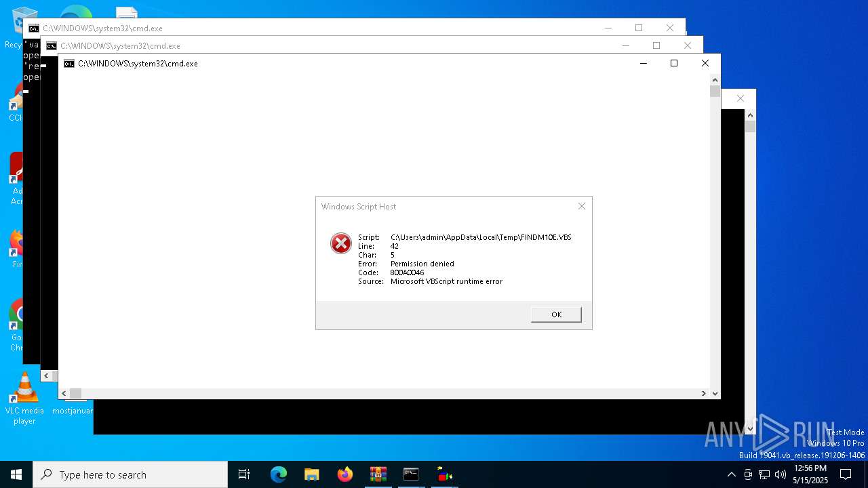Open Task View from taskbar
Screen dimensions: 868x488
click(244, 474)
